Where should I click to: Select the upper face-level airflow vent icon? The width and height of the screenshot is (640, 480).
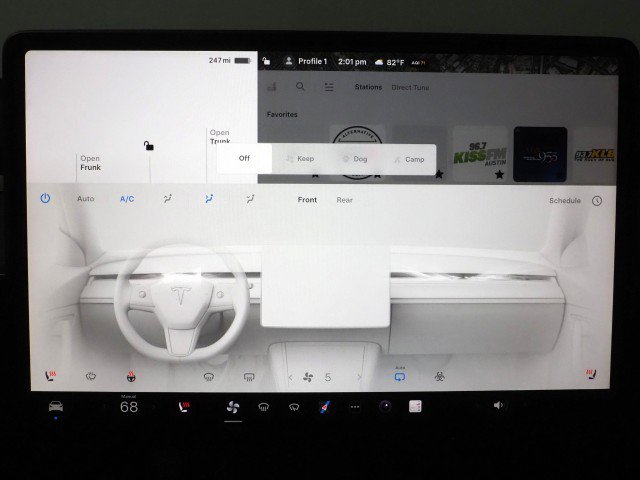tap(167, 199)
